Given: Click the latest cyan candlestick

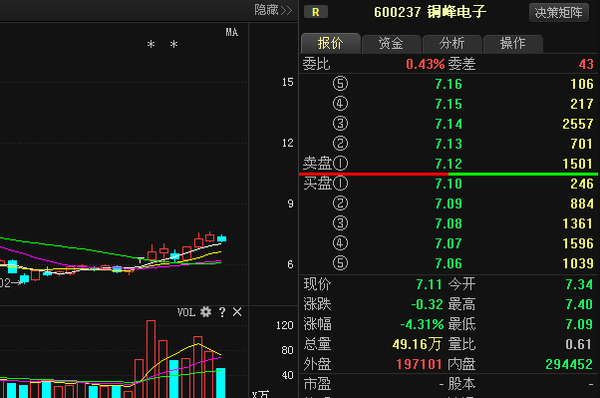Looking at the screenshot, I should 222,238.
